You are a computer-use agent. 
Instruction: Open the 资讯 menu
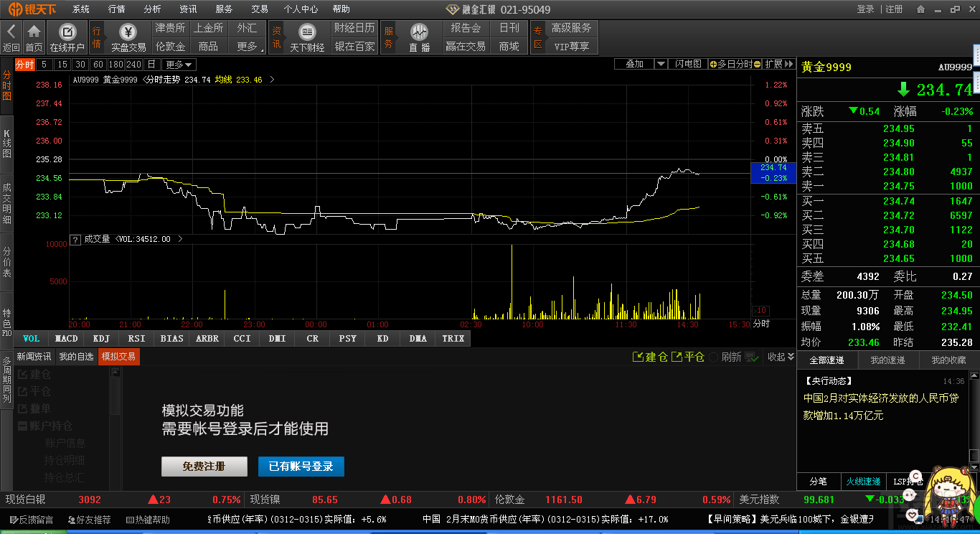point(188,9)
